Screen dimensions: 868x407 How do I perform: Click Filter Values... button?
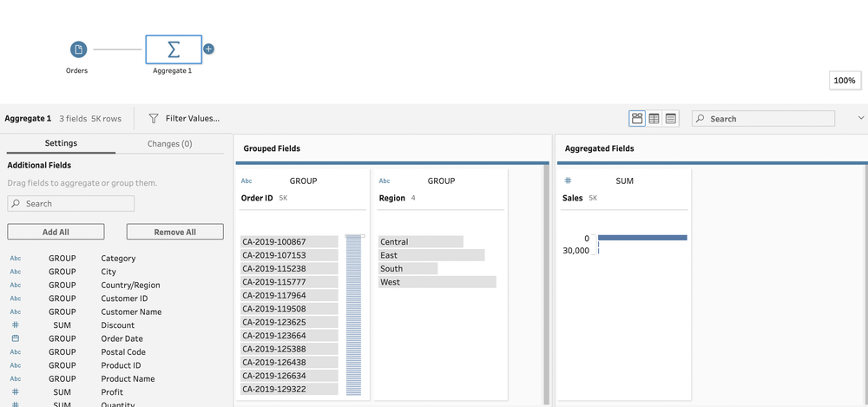pos(184,119)
